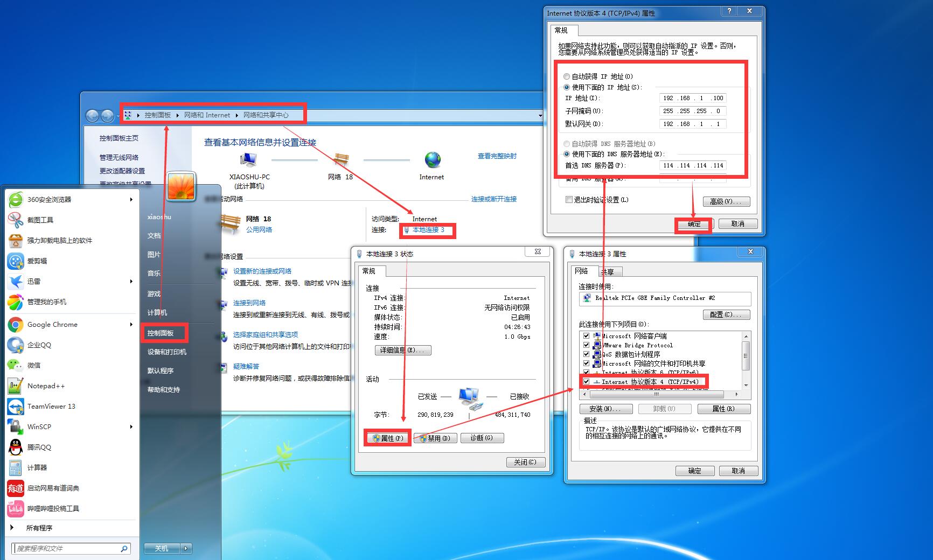
Task: Click forward arrow in Control Panel window
Action: 107,115
